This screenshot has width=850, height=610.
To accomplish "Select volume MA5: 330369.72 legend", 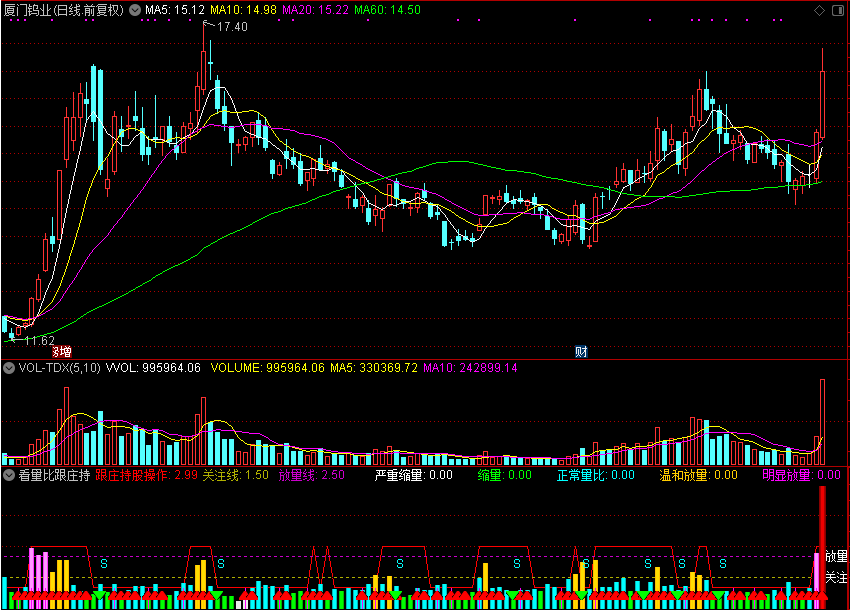I will tap(374, 368).
